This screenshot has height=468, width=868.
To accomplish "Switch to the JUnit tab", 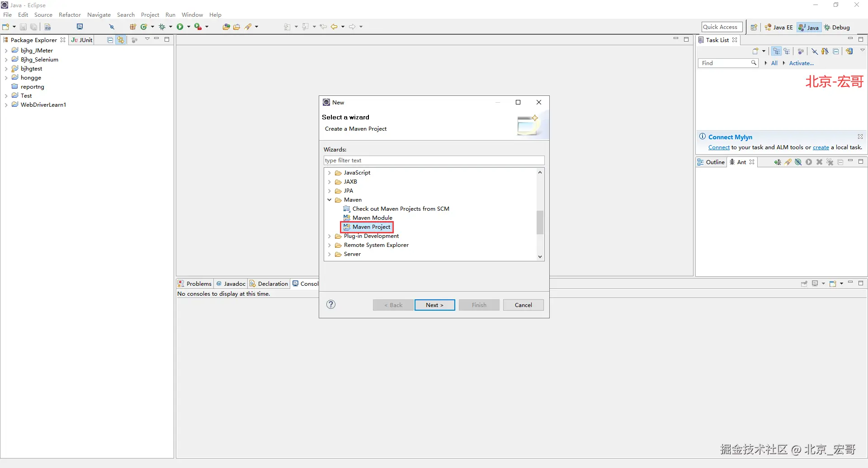I will tap(82, 40).
